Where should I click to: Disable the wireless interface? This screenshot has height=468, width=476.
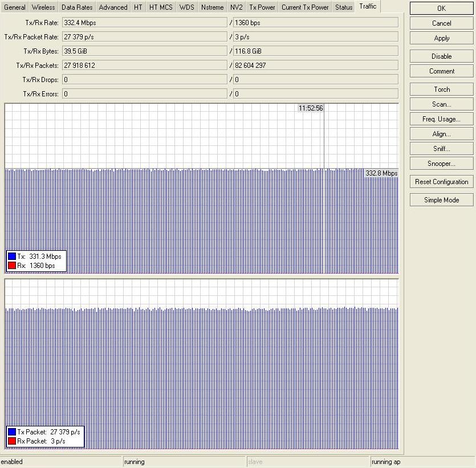441,56
